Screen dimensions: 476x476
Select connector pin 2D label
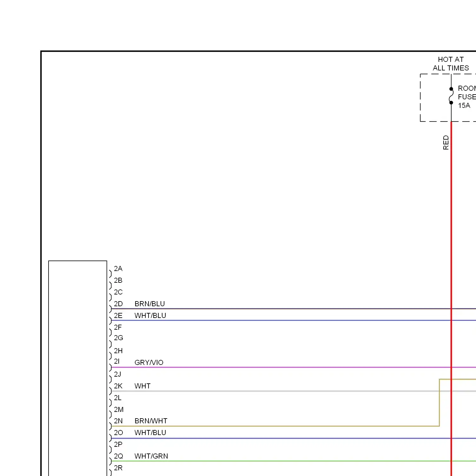pos(118,304)
